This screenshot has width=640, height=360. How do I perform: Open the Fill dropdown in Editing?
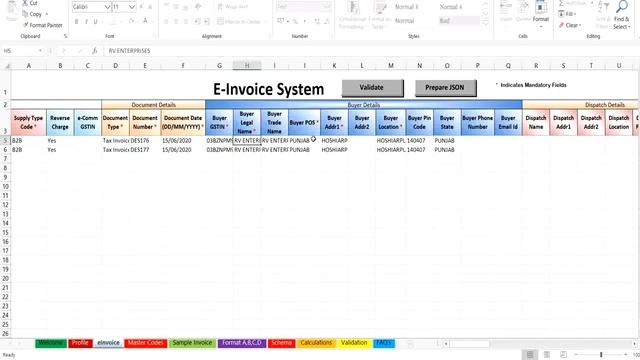point(567,14)
